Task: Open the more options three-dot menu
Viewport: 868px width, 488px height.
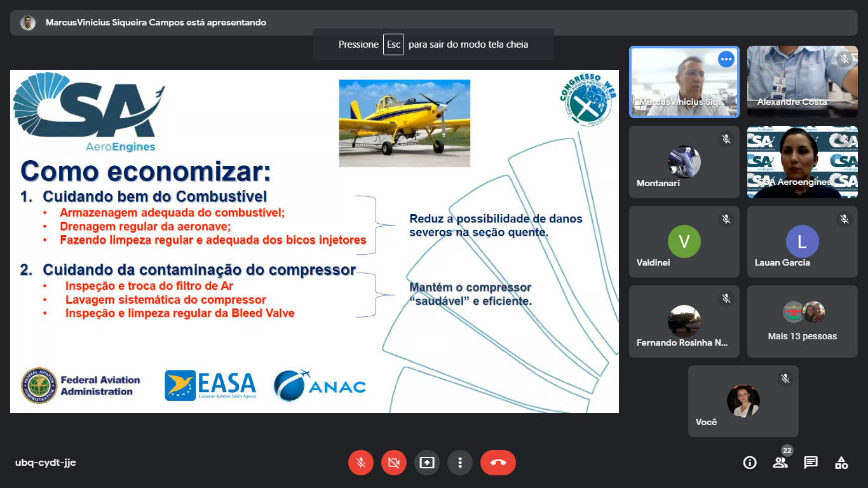Action: [x=460, y=463]
